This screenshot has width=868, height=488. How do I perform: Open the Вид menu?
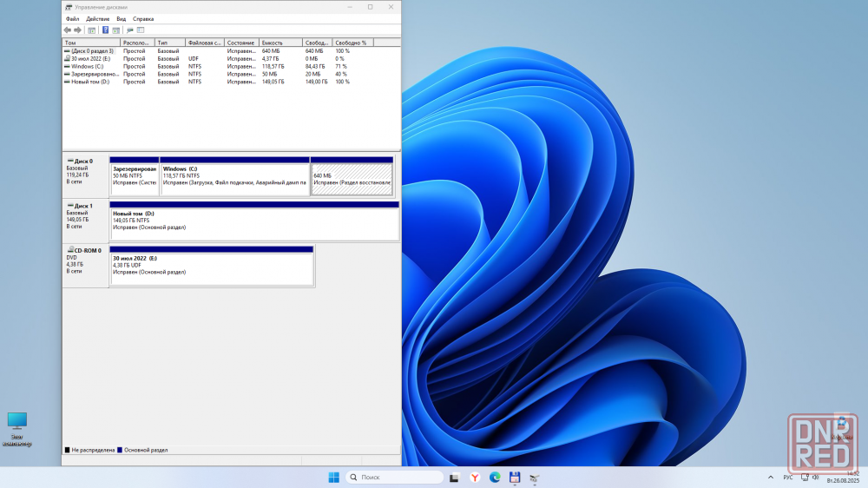122,19
